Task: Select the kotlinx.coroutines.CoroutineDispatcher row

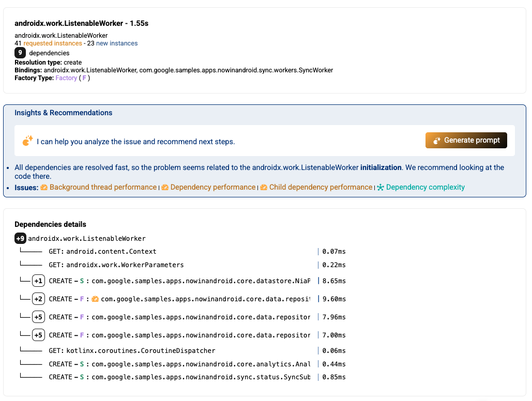Action: point(141,351)
